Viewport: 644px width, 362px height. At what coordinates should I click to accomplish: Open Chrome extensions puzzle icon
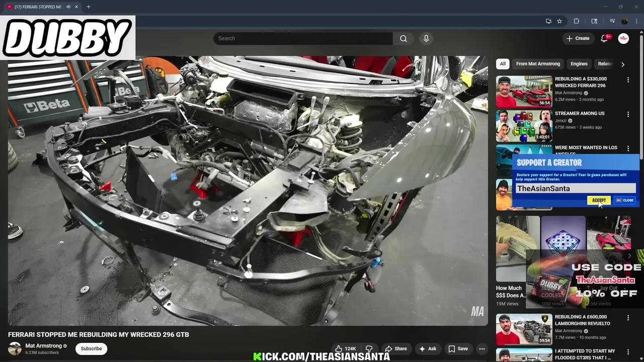(x=577, y=21)
